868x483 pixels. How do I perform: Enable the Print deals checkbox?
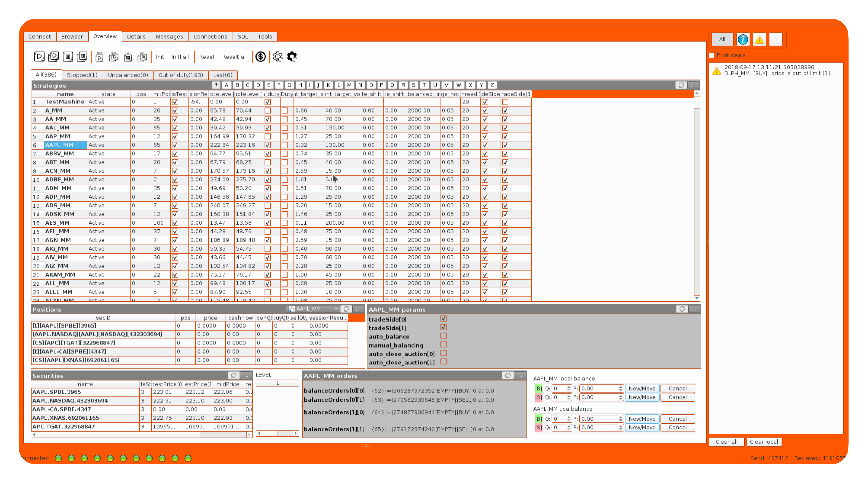(x=712, y=55)
